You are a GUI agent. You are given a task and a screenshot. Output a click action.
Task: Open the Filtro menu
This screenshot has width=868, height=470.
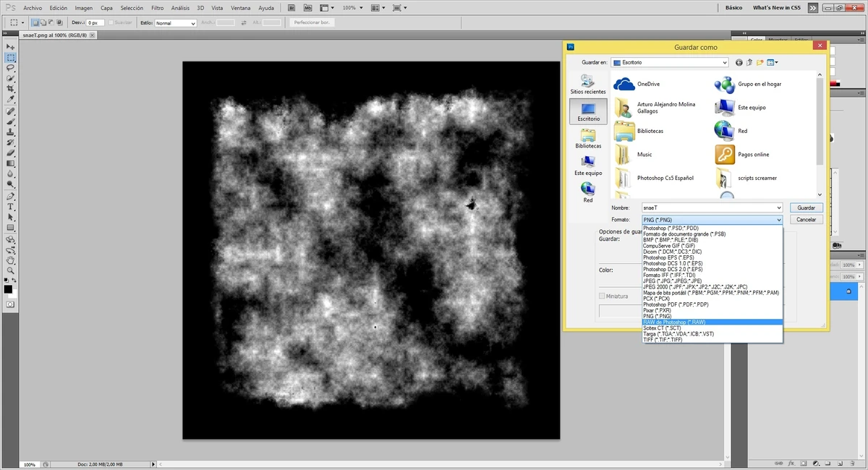click(157, 7)
